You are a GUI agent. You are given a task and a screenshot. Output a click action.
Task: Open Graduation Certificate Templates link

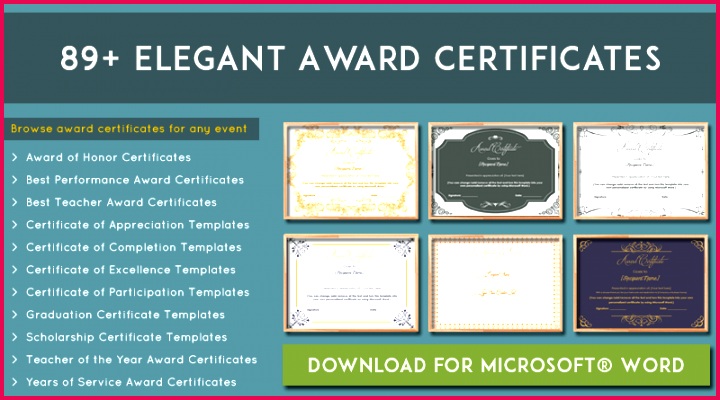(125, 315)
